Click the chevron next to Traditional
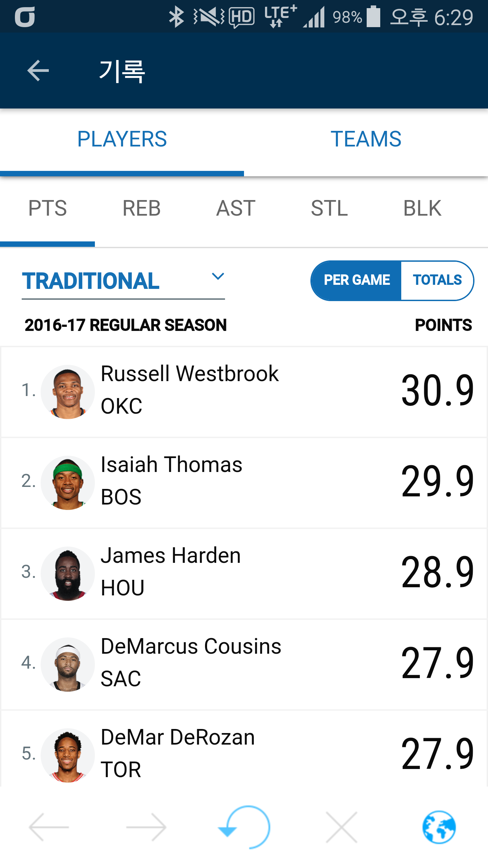 218,276
